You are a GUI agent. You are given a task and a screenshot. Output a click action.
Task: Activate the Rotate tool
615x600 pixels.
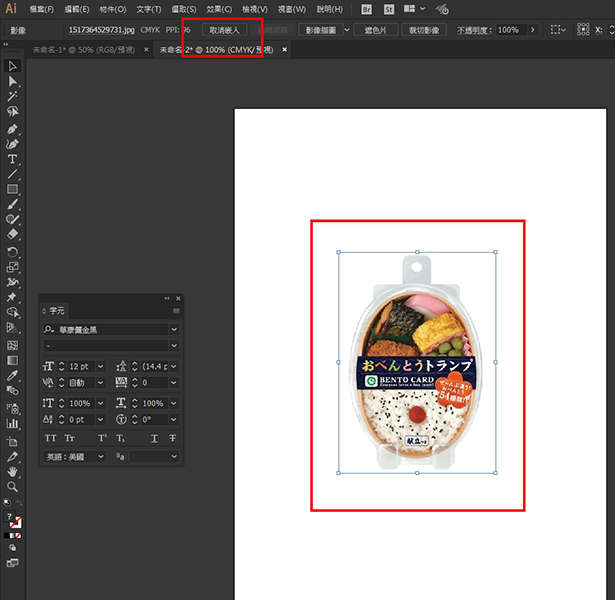point(13,252)
